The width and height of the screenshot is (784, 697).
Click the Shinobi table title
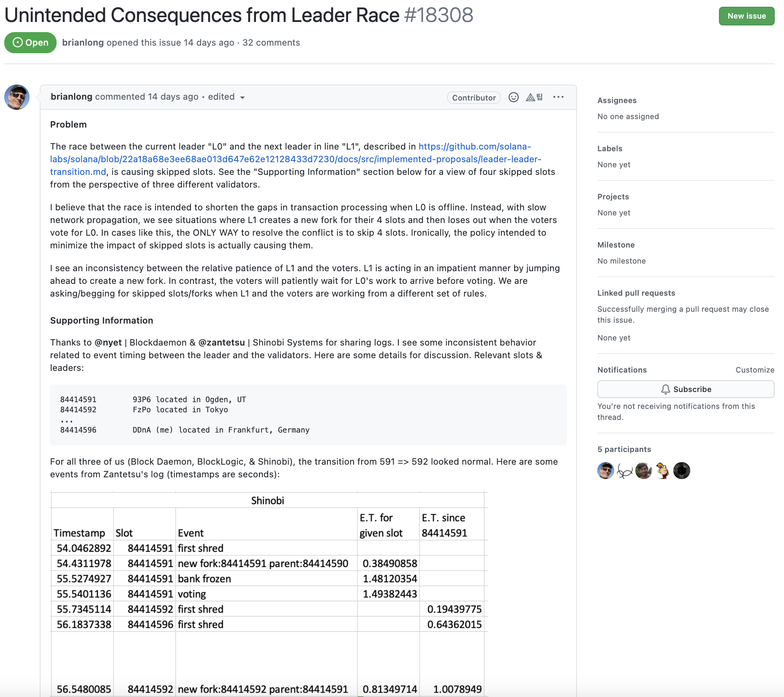268,501
